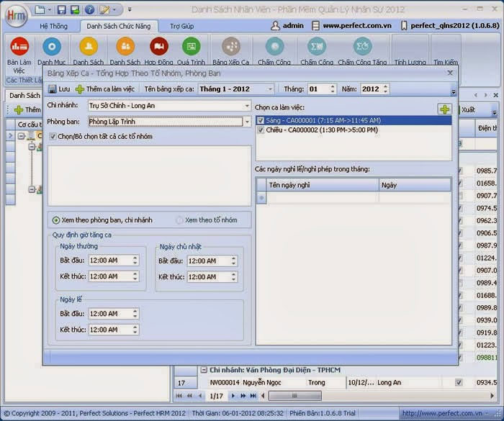
Task: Expand the Chi nhánh dropdown
Action: (x=246, y=105)
